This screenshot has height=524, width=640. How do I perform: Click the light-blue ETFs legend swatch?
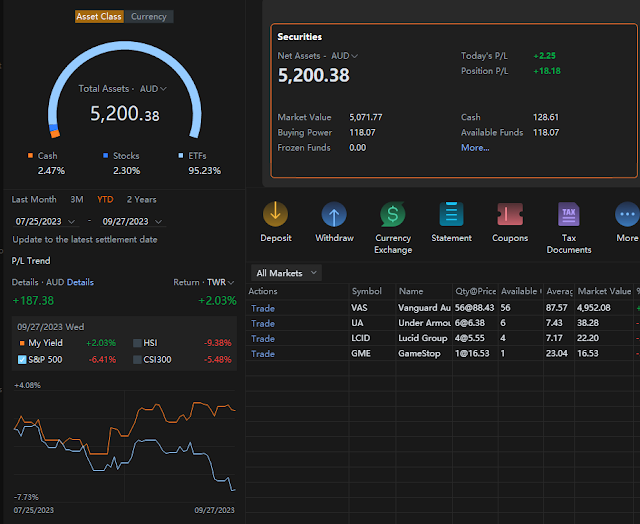pos(181,155)
